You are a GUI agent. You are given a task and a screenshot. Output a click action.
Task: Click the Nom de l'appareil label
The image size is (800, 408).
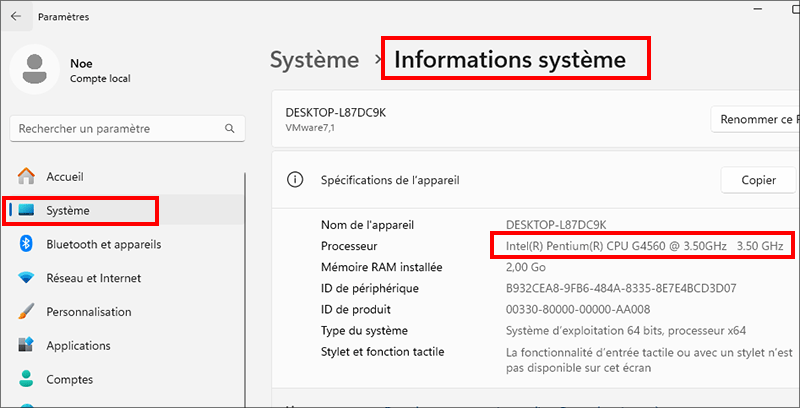[x=367, y=224]
